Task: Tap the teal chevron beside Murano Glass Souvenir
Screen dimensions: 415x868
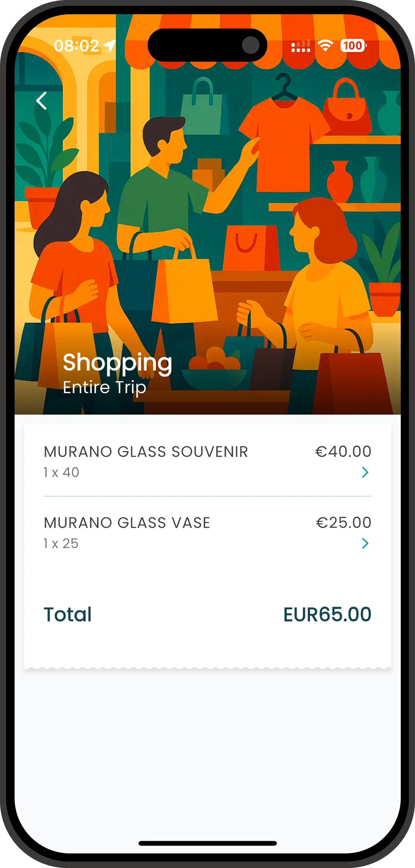Action: pos(365,472)
